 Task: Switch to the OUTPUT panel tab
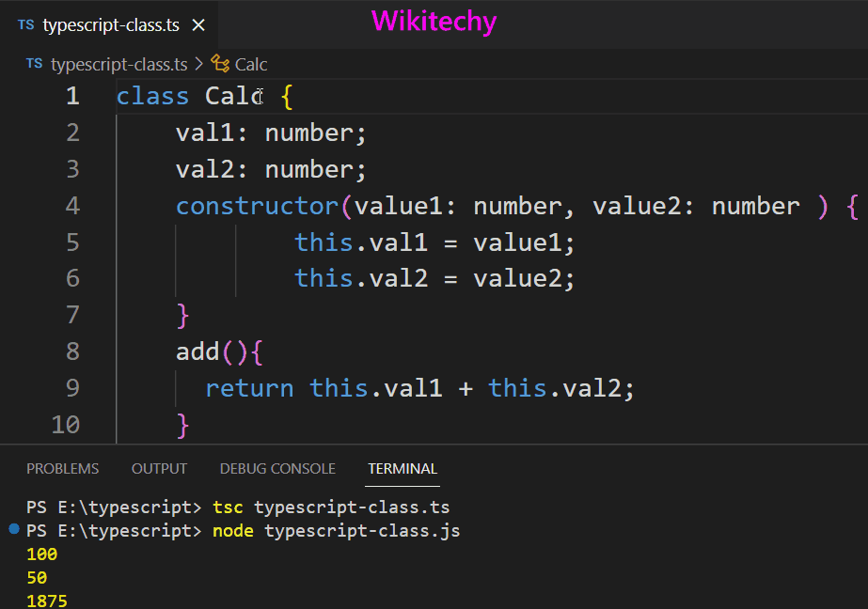tap(158, 468)
